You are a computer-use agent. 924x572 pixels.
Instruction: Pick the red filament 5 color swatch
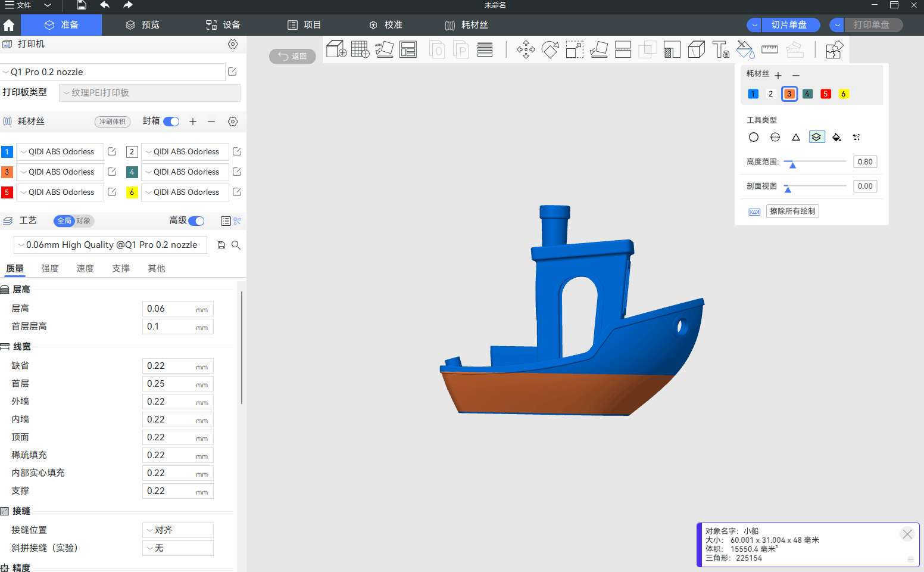click(x=825, y=94)
